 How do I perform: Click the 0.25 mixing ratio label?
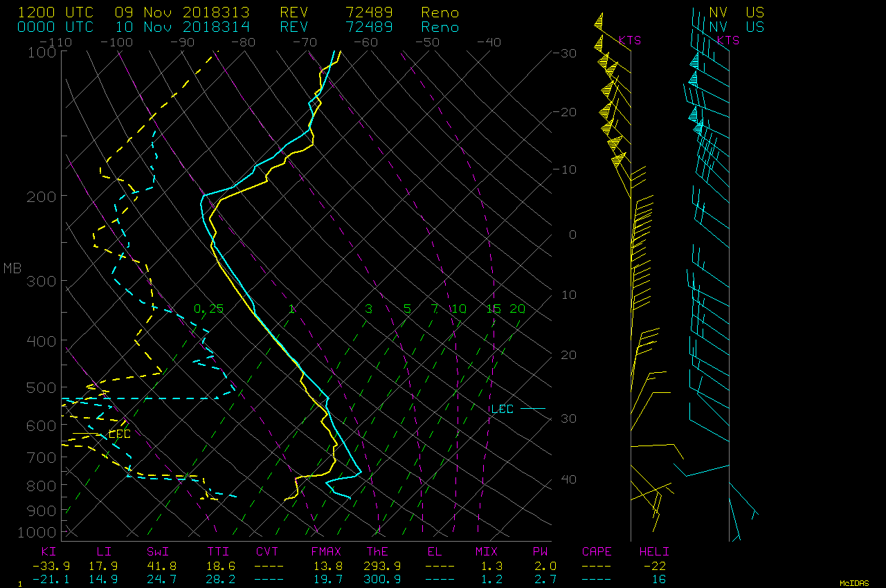pyautogui.click(x=208, y=309)
